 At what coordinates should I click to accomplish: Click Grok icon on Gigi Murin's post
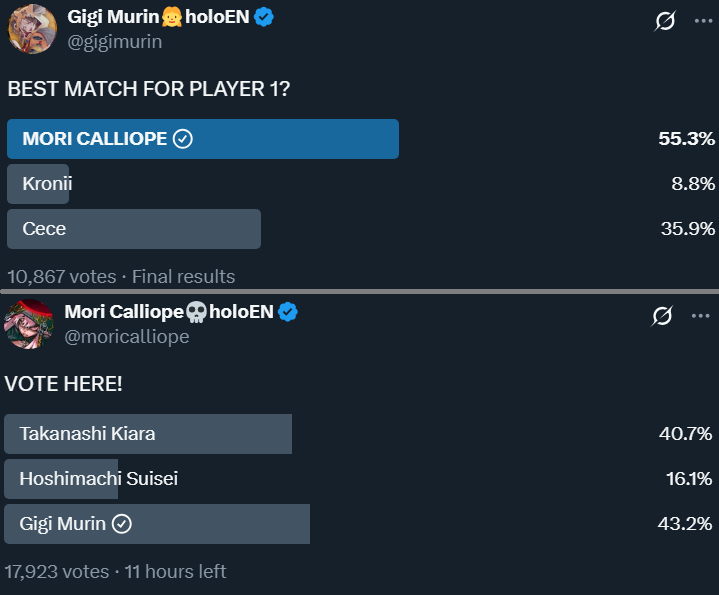coord(664,21)
